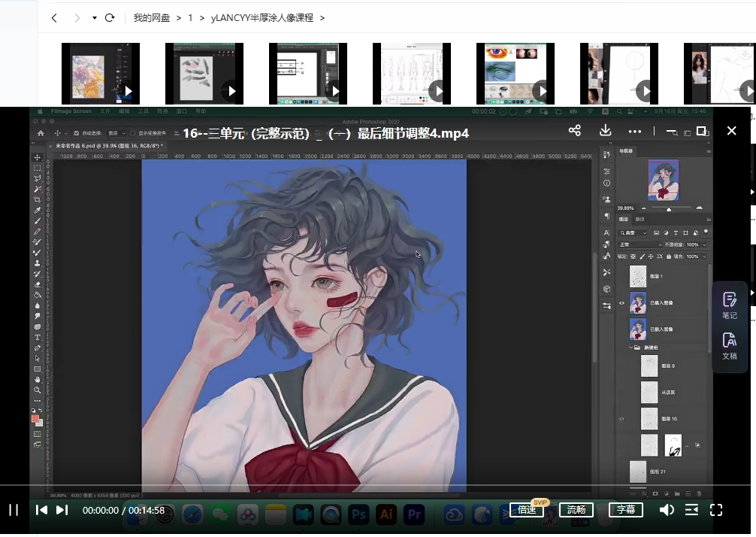Toggle the 显示变换控件 checkbox

[132, 133]
